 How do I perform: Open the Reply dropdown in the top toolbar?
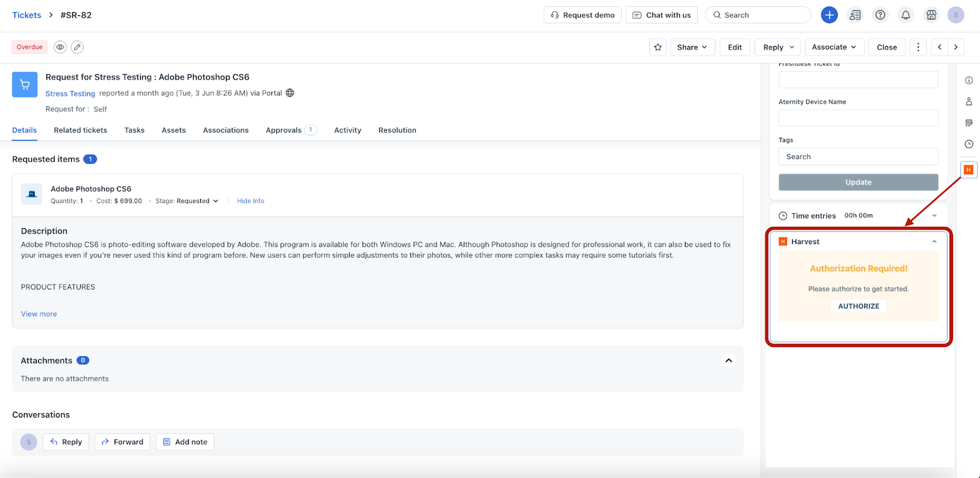point(778,47)
